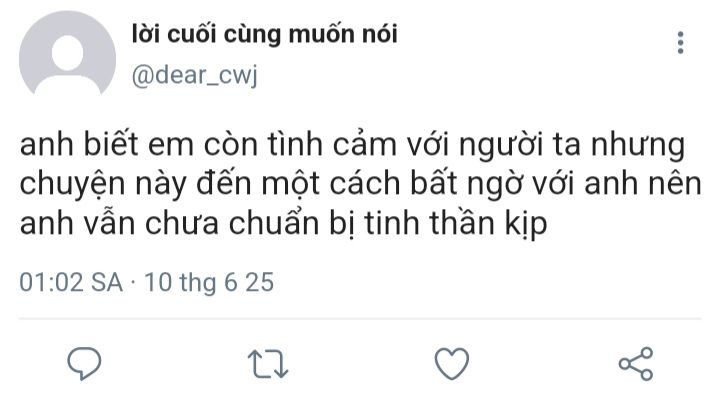Toggle the heart to favorite this post
The height and width of the screenshot is (407, 720).
452,363
